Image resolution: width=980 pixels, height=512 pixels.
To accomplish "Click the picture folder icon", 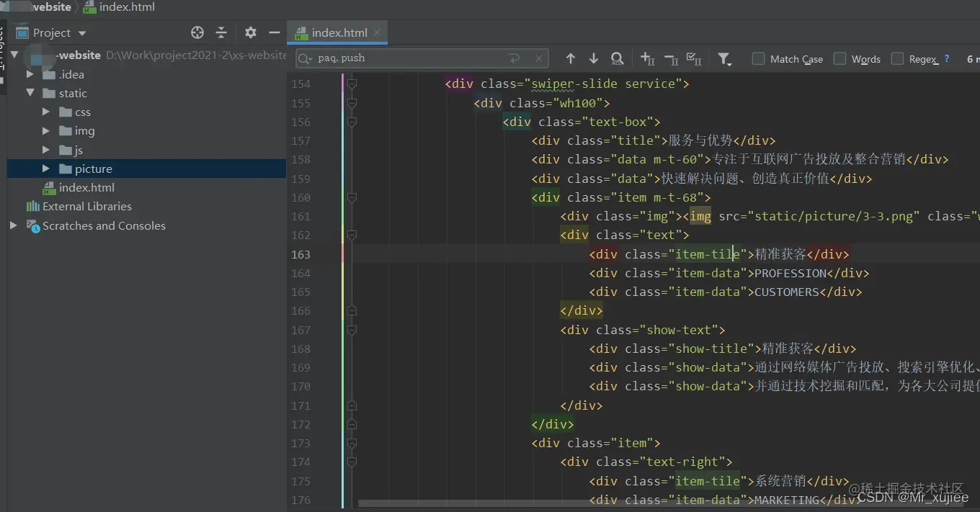I will [x=65, y=169].
